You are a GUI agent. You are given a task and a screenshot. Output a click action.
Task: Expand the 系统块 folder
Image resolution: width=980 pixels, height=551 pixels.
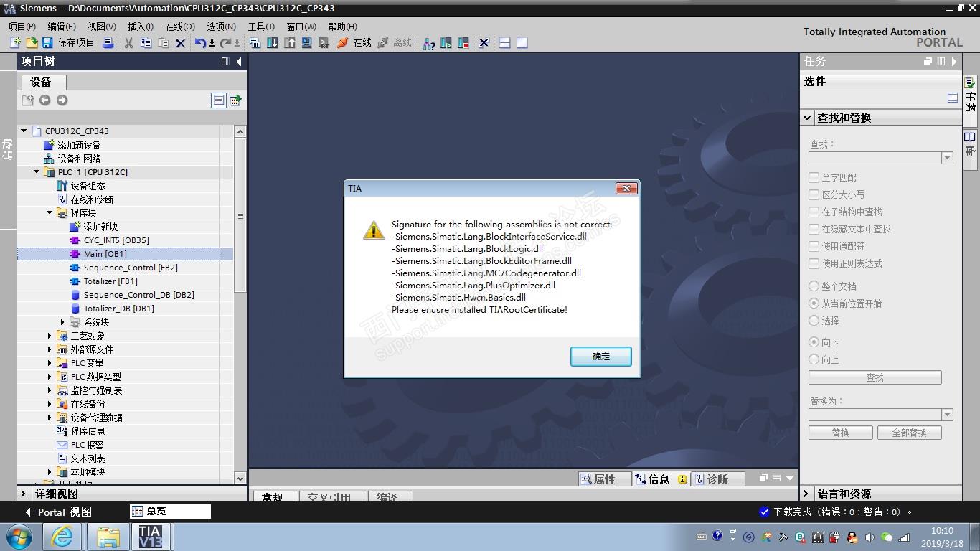[x=62, y=322]
